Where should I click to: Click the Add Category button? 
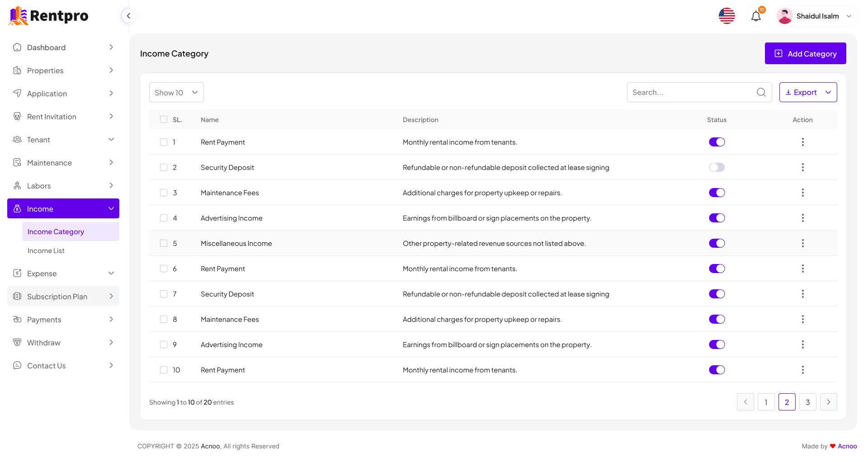(805, 53)
